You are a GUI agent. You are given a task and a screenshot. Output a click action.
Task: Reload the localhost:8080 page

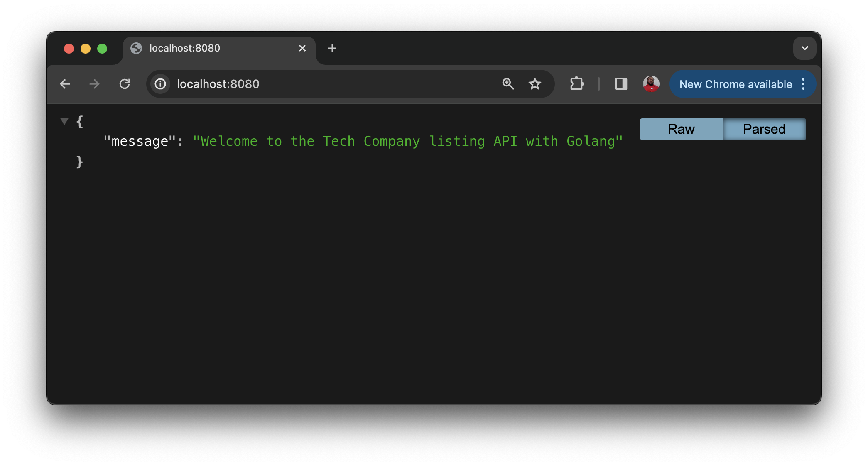click(x=125, y=84)
